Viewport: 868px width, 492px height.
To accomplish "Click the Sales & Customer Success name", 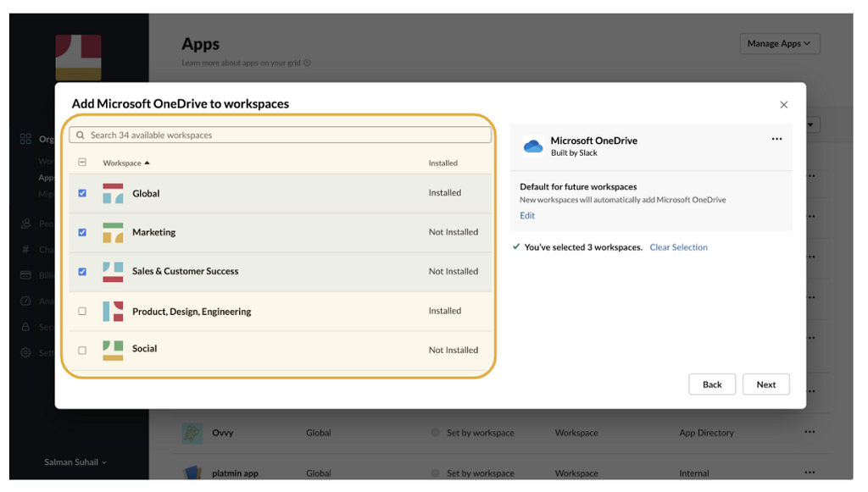I will click(185, 272).
